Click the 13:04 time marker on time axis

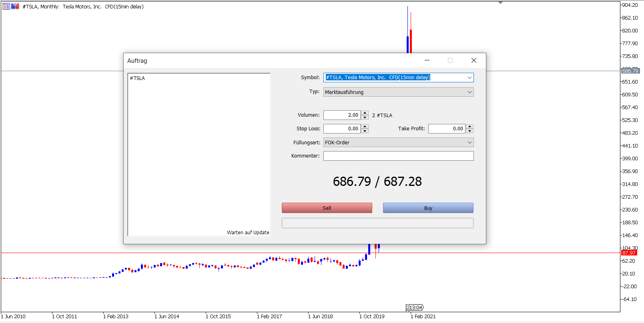tap(416, 307)
